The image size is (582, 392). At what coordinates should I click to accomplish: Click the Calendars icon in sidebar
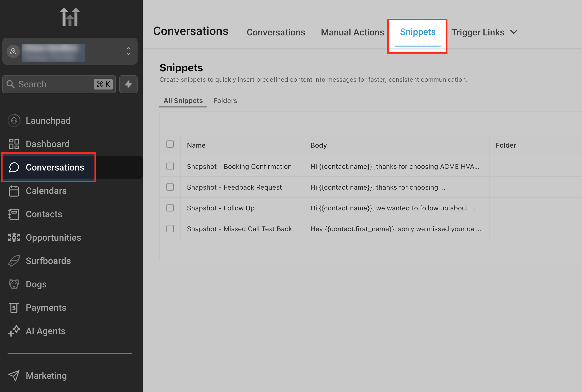[x=14, y=191]
